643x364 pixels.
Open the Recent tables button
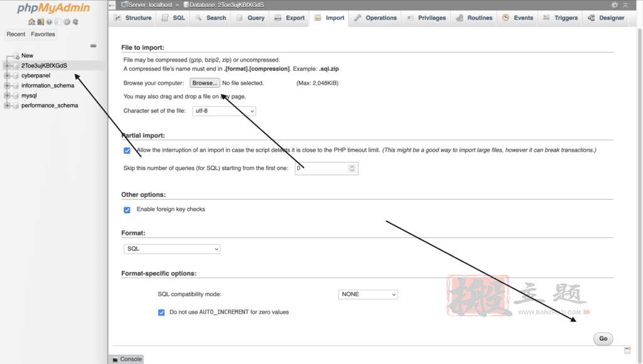tap(16, 35)
